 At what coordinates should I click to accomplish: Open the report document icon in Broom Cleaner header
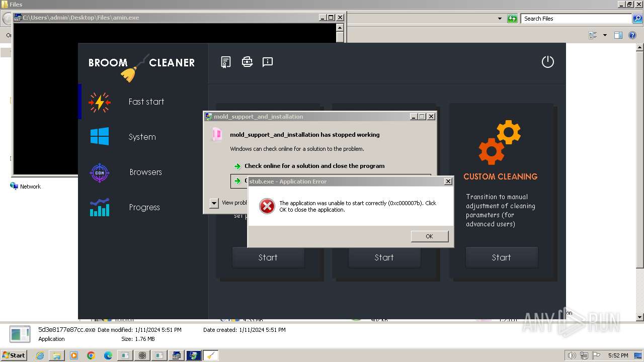226,62
